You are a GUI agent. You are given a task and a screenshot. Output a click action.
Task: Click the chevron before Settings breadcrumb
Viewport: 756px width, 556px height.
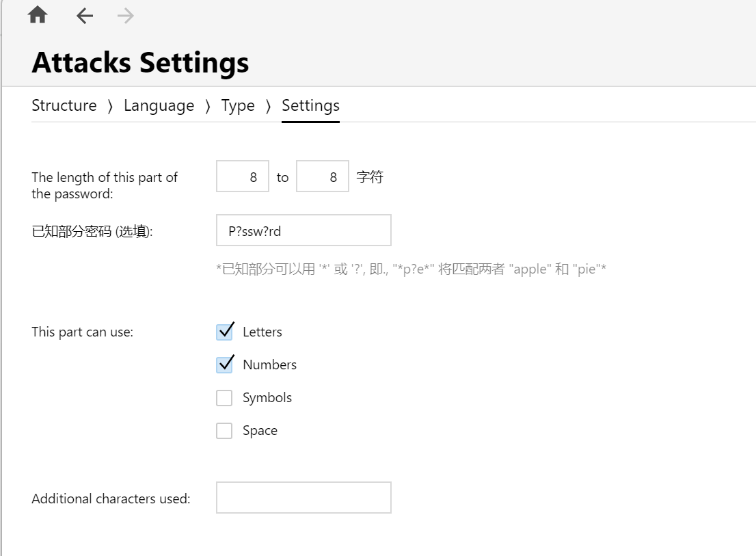pyautogui.click(x=268, y=106)
